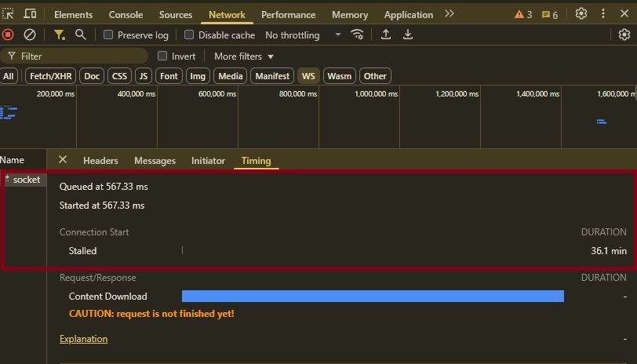Click the funnel filter icon
Screen dimensions: 637x364
(60, 35)
